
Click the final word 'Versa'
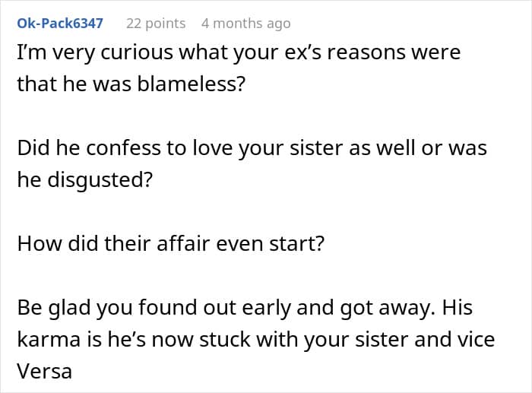pyautogui.click(x=44, y=370)
